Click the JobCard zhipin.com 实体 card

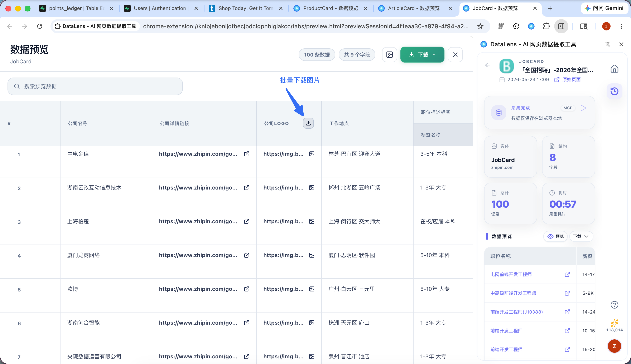pyautogui.click(x=510, y=157)
